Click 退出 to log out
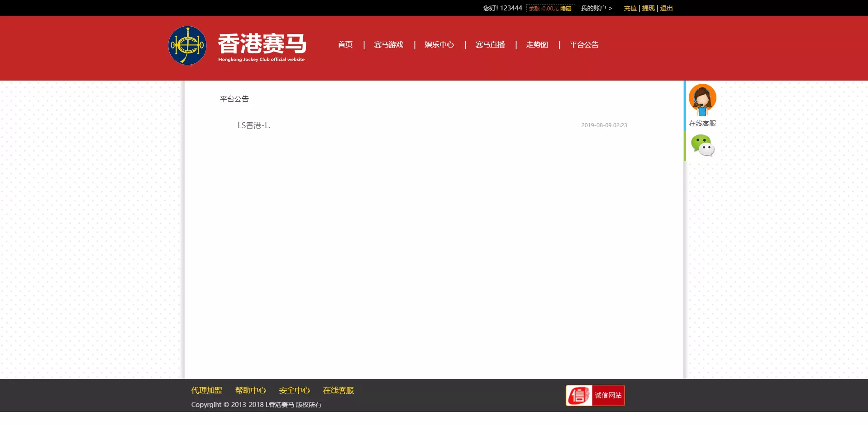The image size is (868, 426). (666, 8)
